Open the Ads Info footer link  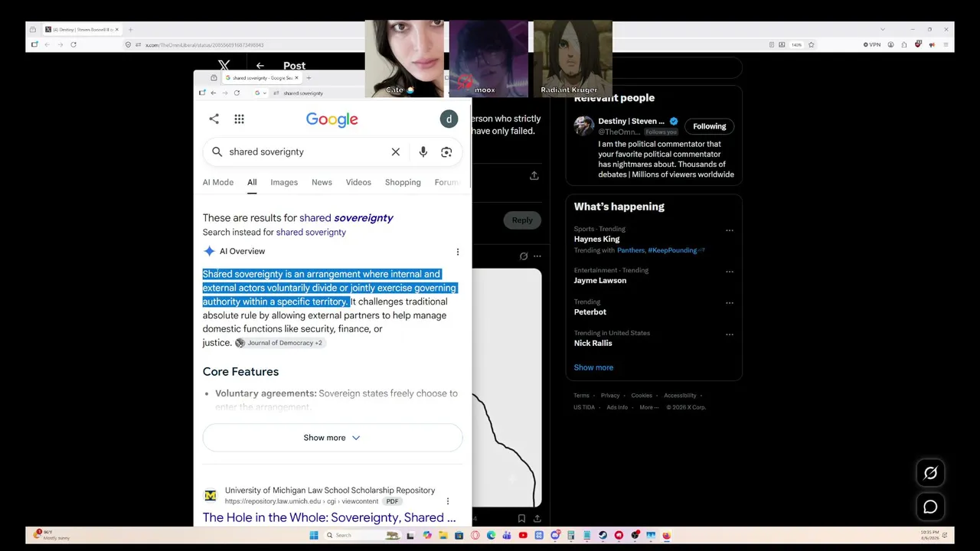pyautogui.click(x=617, y=407)
